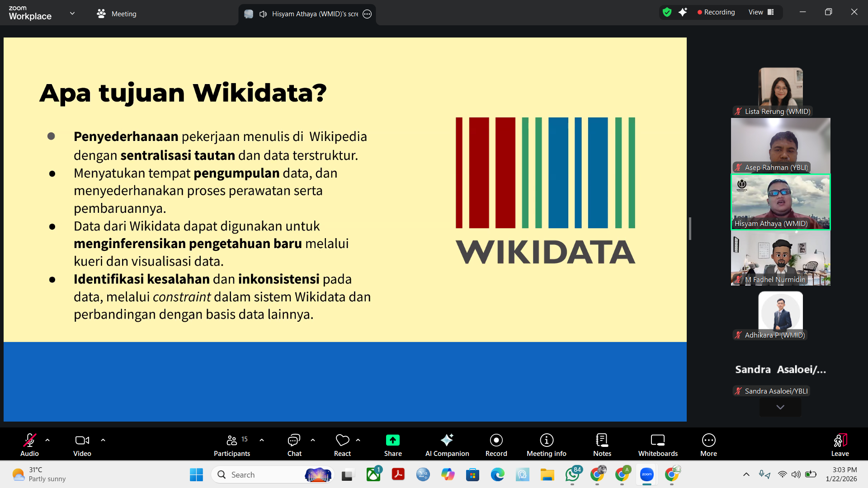Viewport: 868px width, 488px height.
Task: Expand the Participants options arrow
Action: [262, 440]
